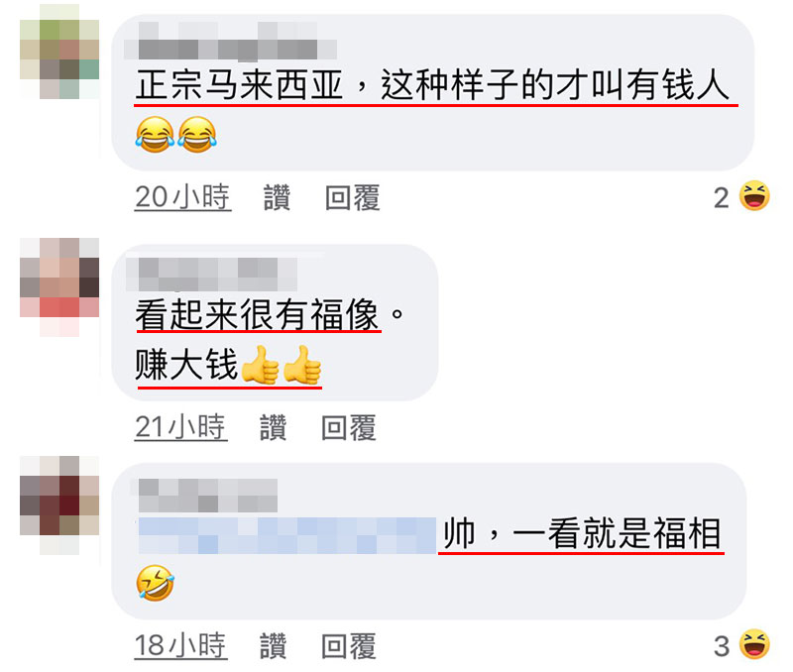This screenshot has height=672, width=793.
Task: Click the first commenter's blurred name
Action: pyautogui.click(x=231, y=41)
